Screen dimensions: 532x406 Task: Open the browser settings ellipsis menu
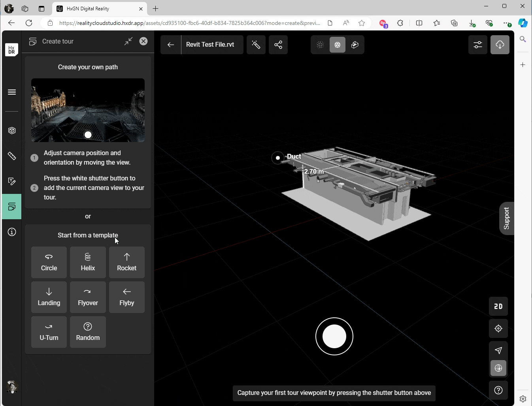point(508,23)
